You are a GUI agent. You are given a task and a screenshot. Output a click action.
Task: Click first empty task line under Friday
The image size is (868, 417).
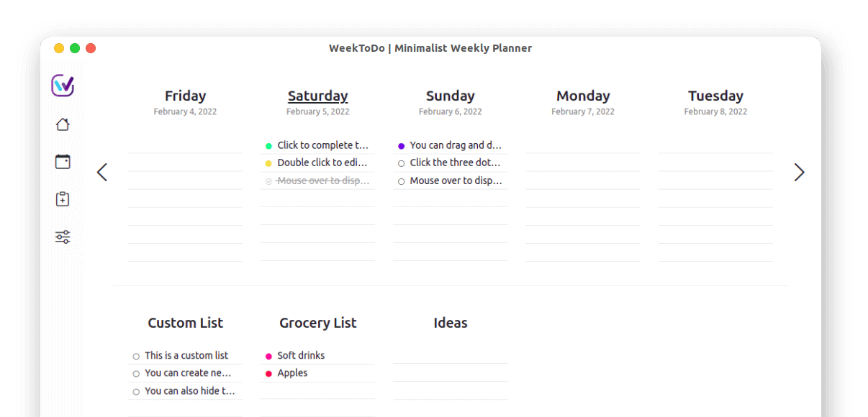(185, 145)
